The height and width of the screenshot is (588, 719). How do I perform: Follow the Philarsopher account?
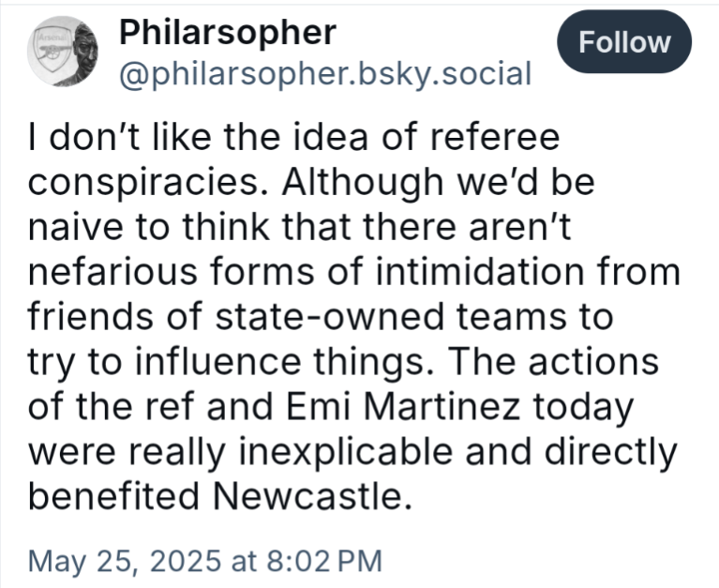[624, 42]
